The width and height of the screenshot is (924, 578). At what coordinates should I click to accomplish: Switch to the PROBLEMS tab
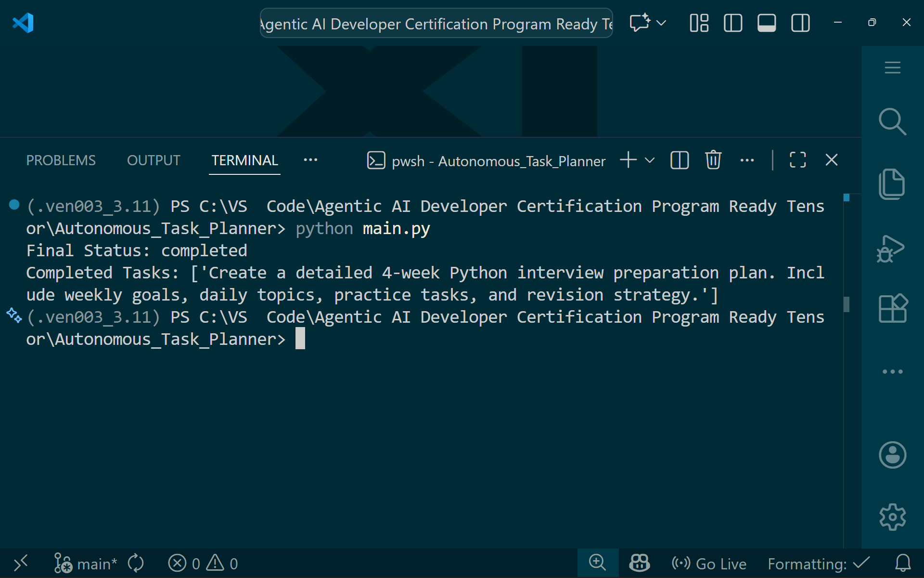pyautogui.click(x=61, y=160)
